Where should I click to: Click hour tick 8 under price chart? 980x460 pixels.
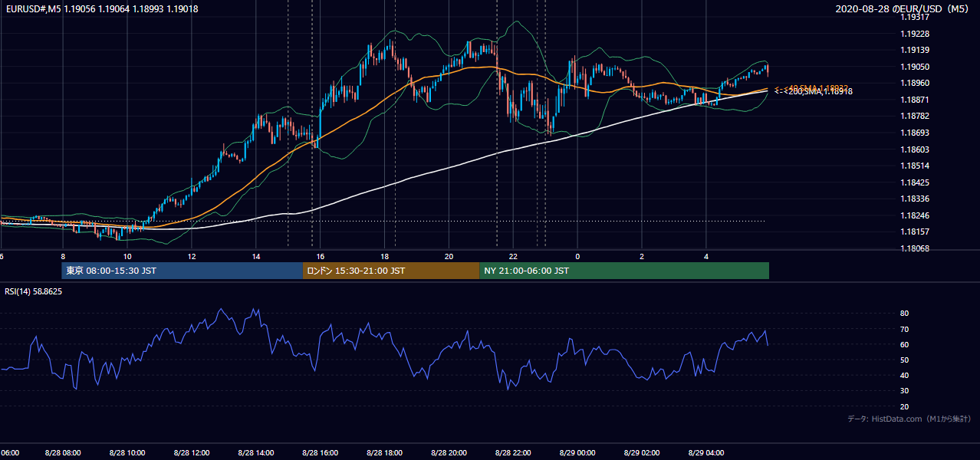[x=63, y=256]
